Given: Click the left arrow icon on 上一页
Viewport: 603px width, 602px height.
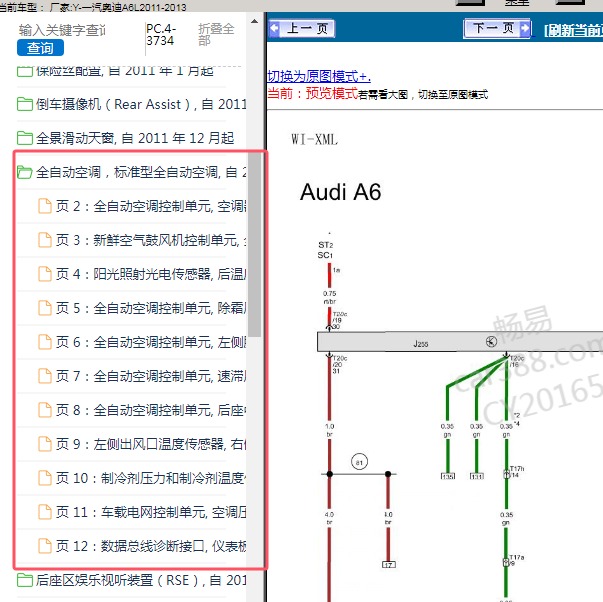Looking at the screenshot, I should (275, 28).
